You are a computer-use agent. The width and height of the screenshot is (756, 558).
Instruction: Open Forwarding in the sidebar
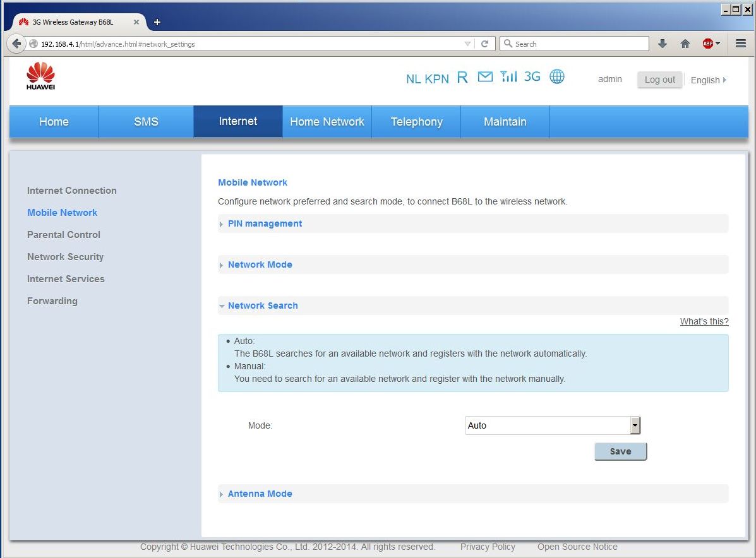pos(52,301)
